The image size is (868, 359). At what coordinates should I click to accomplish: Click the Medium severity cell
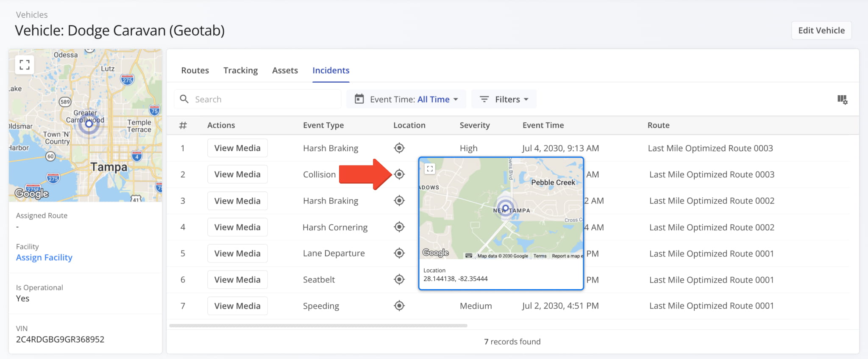click(476, 306)
